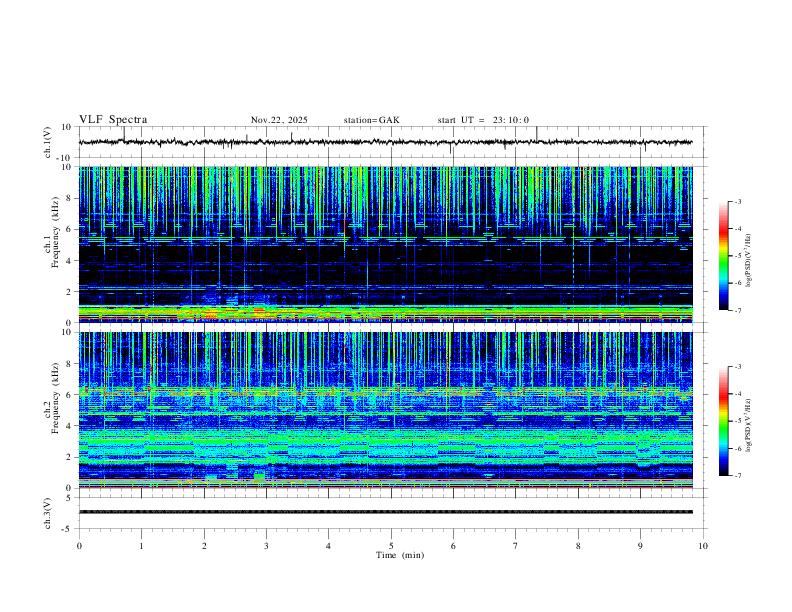Click "-7" on the upper color scale
The height and width of the screenshot is (612, 792).
[x=737, y=311]
